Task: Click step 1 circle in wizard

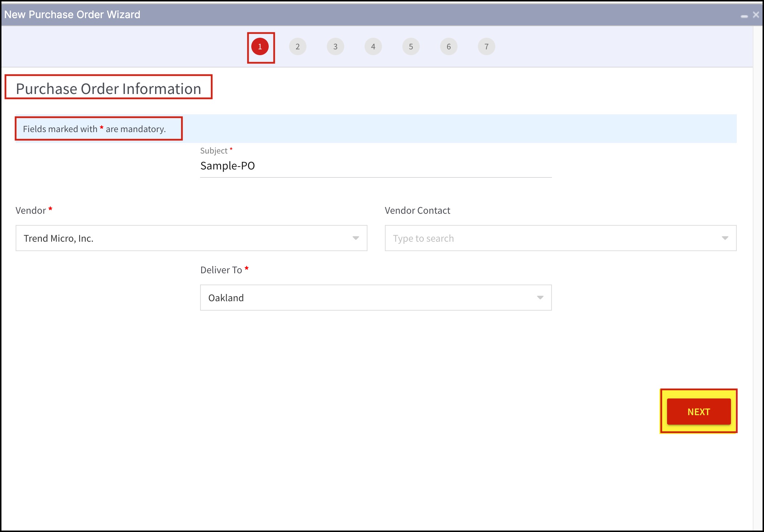Action: click(x=260, y=47)
